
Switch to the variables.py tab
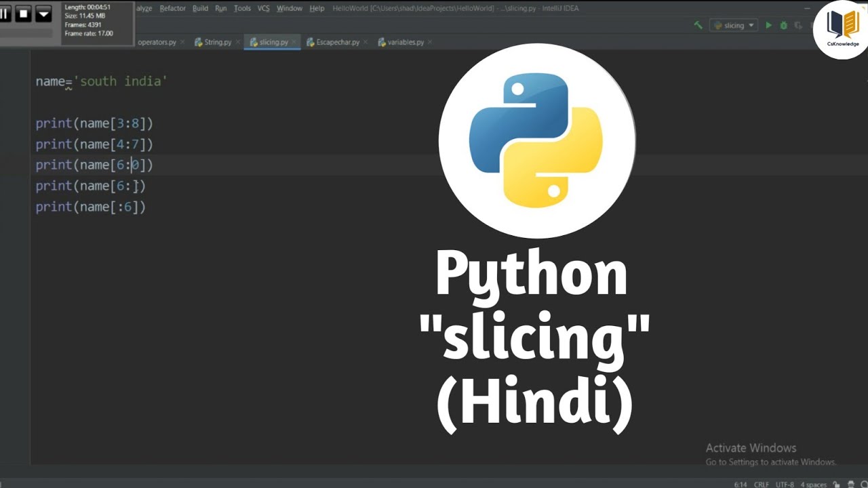click(x=406, y=42)
